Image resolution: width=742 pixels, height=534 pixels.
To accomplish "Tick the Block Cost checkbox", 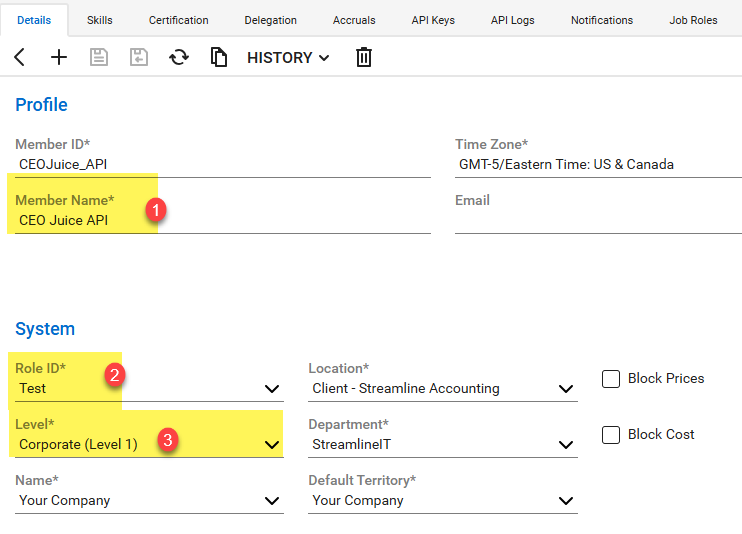I will click(611, 435).
